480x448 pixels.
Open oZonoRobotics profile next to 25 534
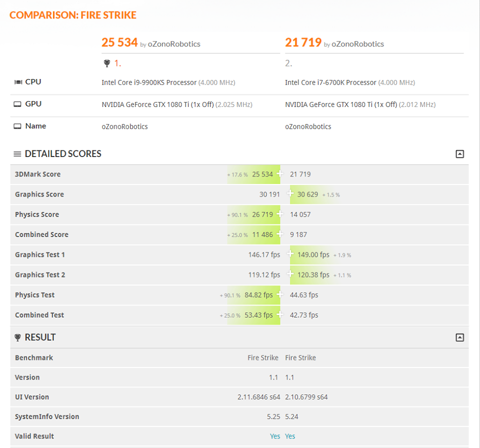[174, 44]
